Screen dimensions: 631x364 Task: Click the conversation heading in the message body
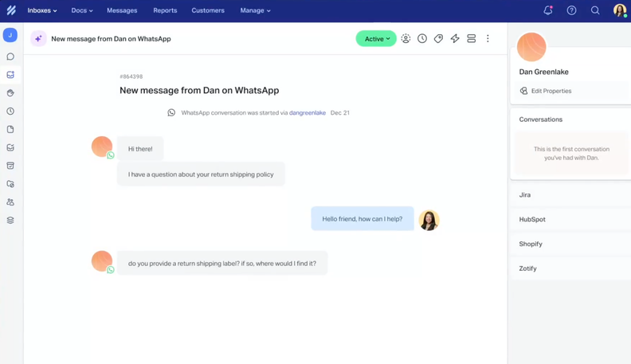point(199,90)
